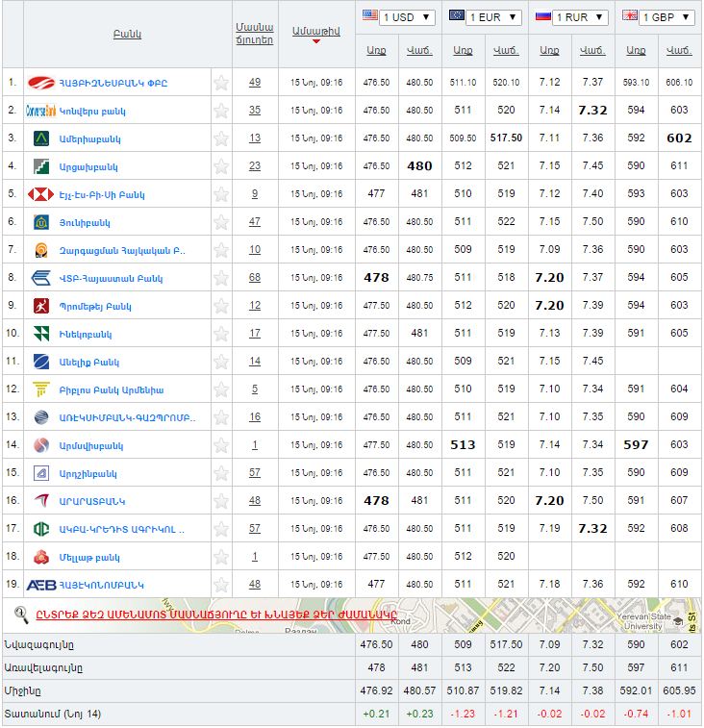The image size is (704, 728).
Task: Click the Converse Bank logo
Action: (41, 111)
